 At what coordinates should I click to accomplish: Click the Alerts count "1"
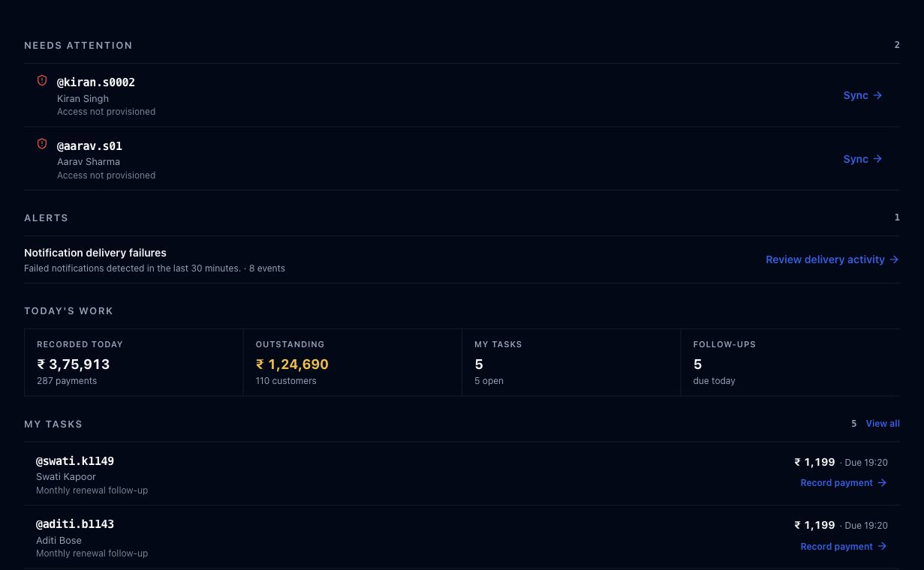897,217
